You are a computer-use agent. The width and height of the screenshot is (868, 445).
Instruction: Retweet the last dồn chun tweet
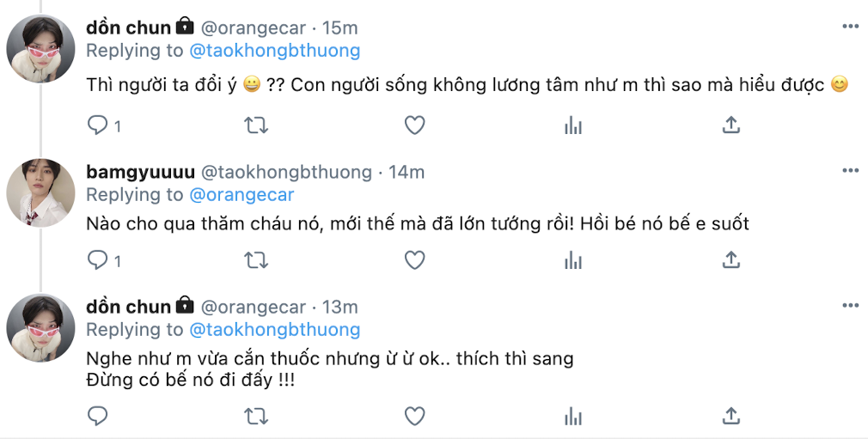pos(256,417)
